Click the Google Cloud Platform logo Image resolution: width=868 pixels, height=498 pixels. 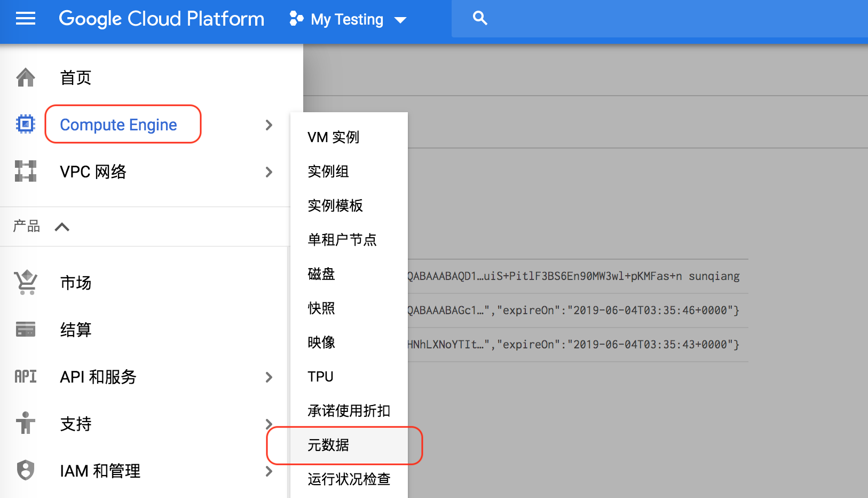161,19
